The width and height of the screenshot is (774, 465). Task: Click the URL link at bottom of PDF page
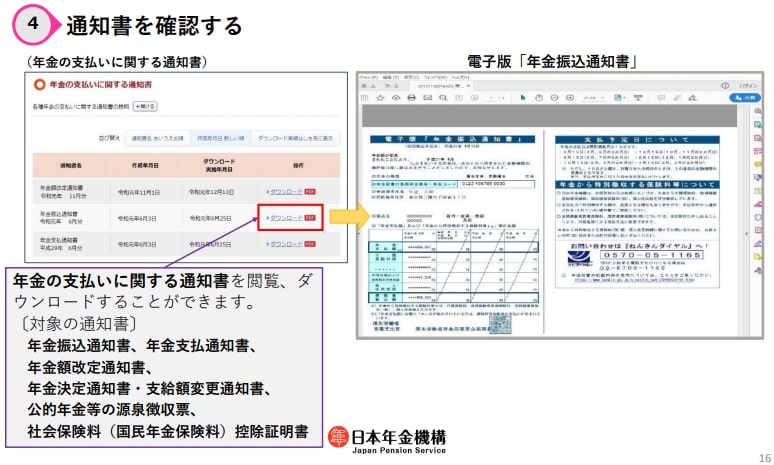635,280
